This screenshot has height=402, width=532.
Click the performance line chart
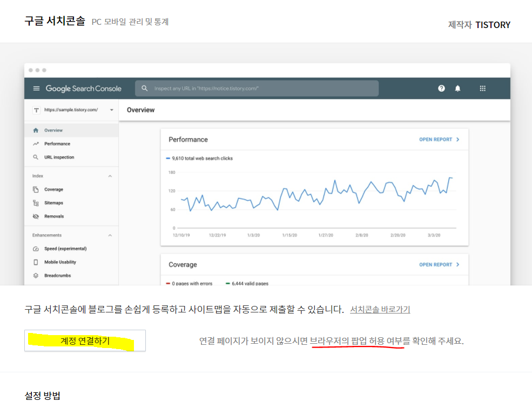point(316,195)
